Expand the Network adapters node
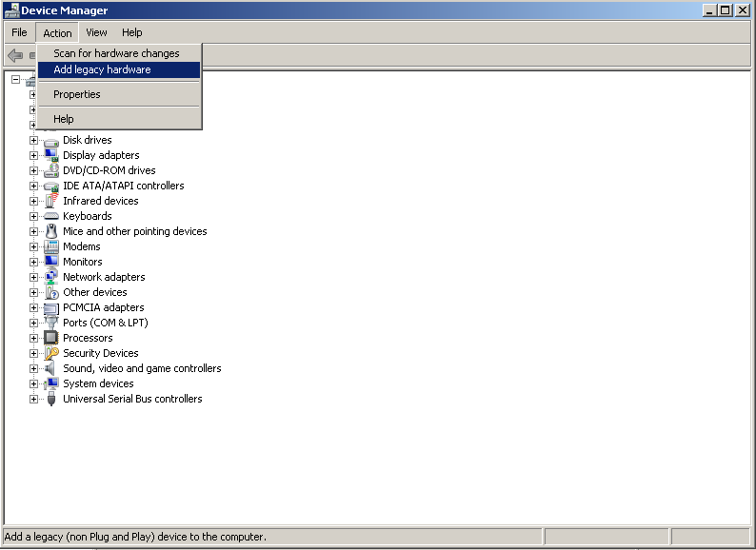Viewport: 756px width, 550px height. click(x=33, y=277)
